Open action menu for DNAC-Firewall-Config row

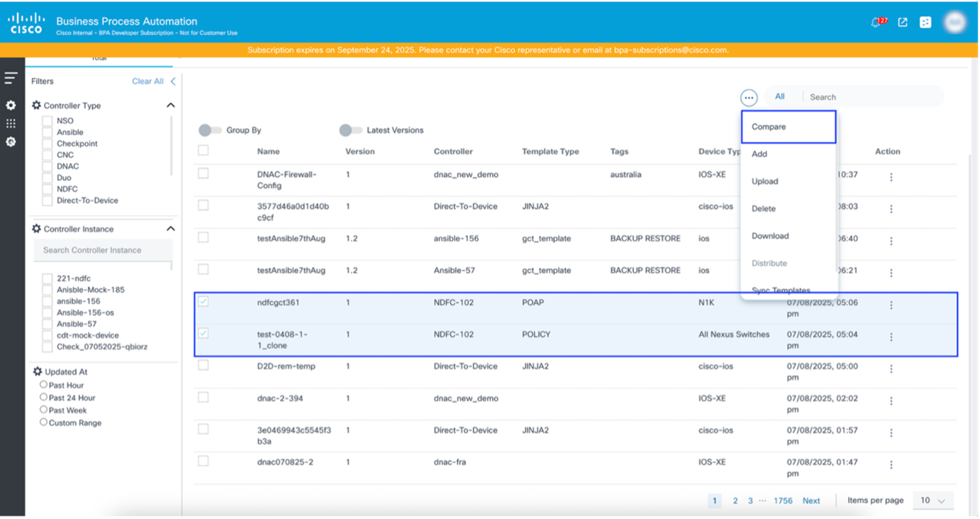(891, 177)
